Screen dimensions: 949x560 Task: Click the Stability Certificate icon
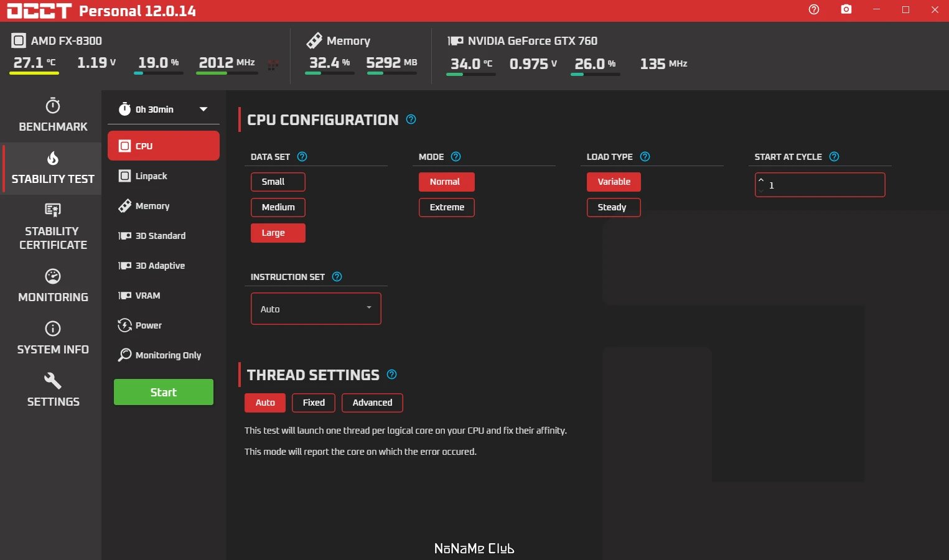53,210
